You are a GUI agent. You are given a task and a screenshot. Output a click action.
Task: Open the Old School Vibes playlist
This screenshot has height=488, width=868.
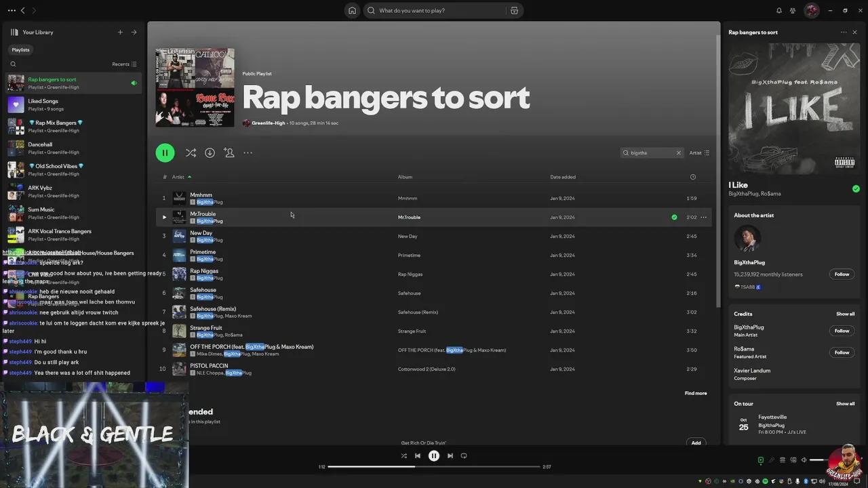pos(73,169)
